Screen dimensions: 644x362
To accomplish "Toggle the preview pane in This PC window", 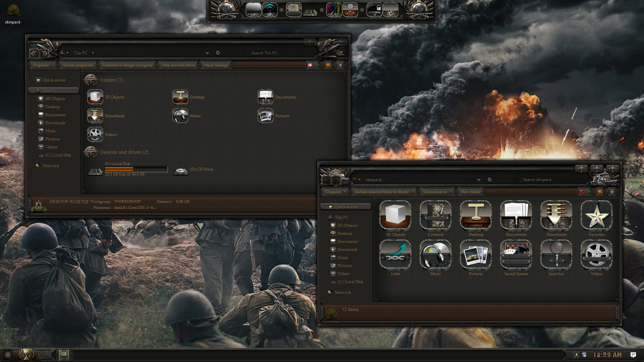I will (x=328, y=65).
